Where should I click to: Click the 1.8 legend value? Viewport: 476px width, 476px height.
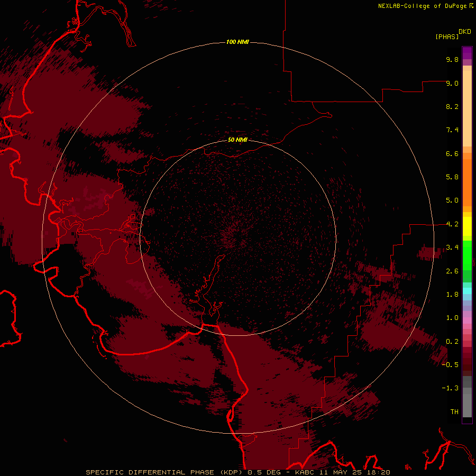452,295
